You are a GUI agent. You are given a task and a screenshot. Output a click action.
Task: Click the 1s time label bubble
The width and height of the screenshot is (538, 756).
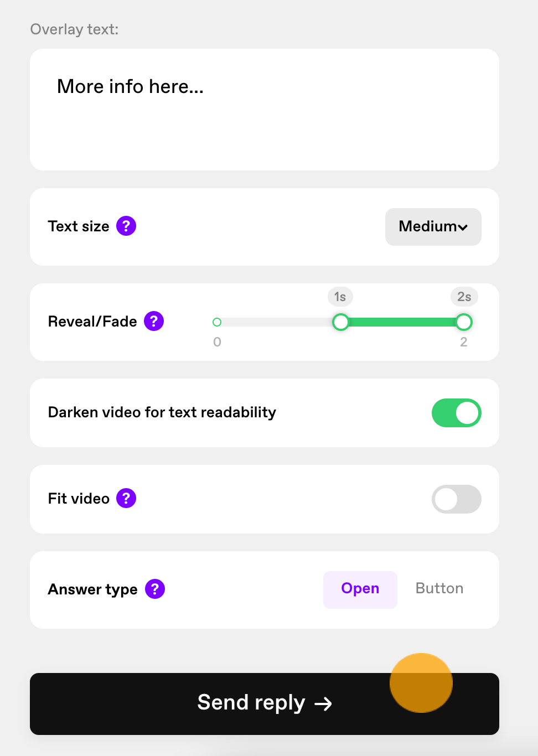click(340, 297)
